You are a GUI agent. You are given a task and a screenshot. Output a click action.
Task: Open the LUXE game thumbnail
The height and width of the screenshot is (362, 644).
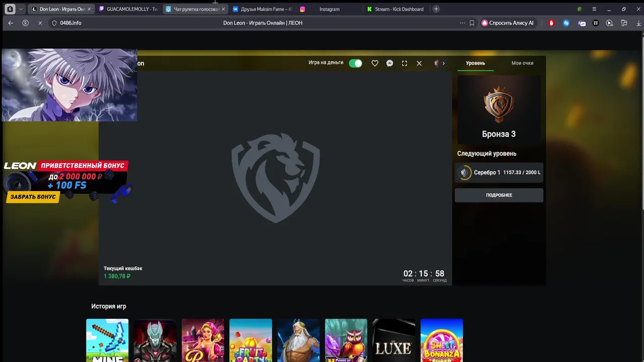pos(394,340)
